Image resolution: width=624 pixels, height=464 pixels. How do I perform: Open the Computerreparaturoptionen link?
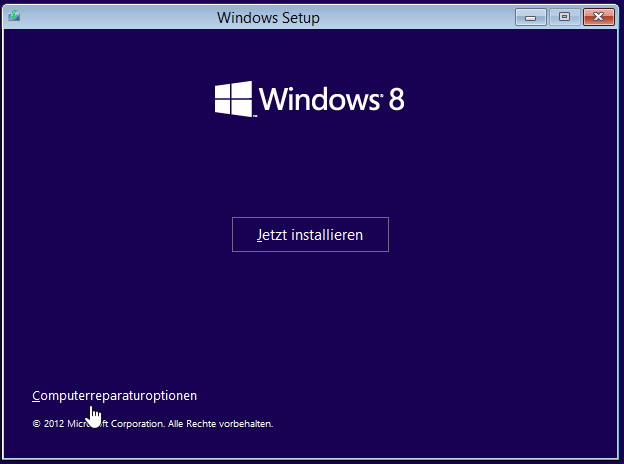[115, 396]
